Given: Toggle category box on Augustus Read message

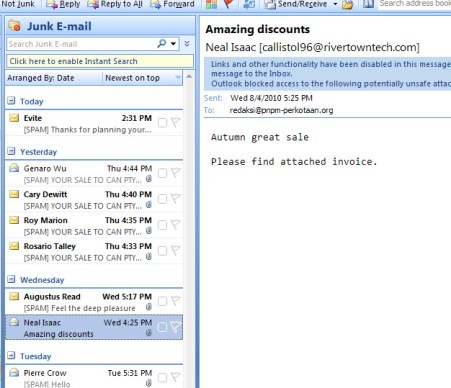Looking at the screenshot, I should [162, 301].
